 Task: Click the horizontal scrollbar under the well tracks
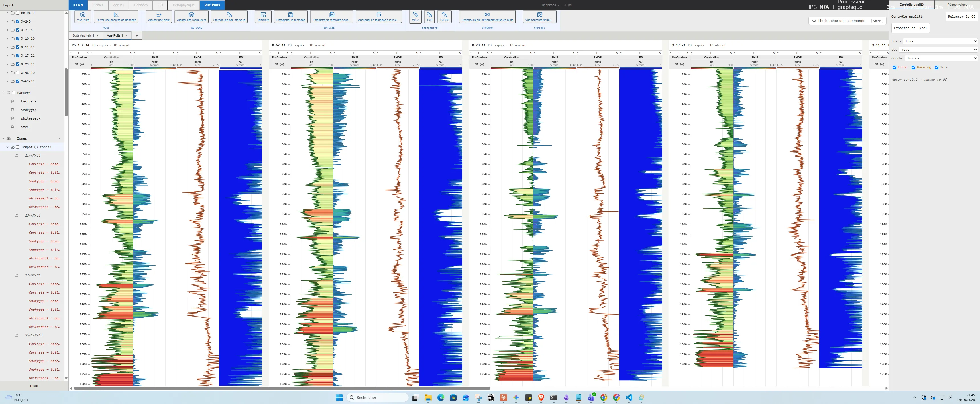pyautogui.click(x=282, y=388)
